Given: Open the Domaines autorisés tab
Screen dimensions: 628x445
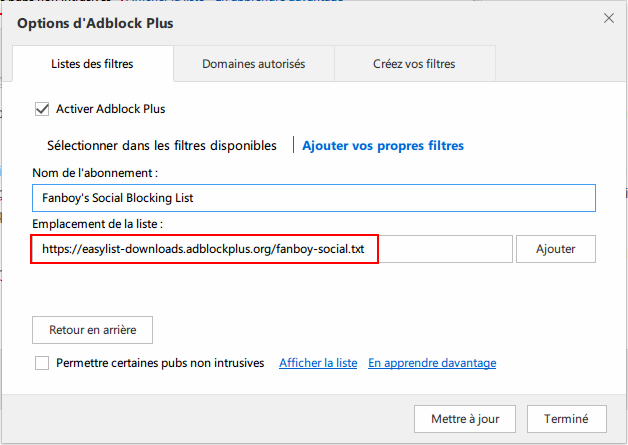Looking at the screenshot, I should point(254,64).
